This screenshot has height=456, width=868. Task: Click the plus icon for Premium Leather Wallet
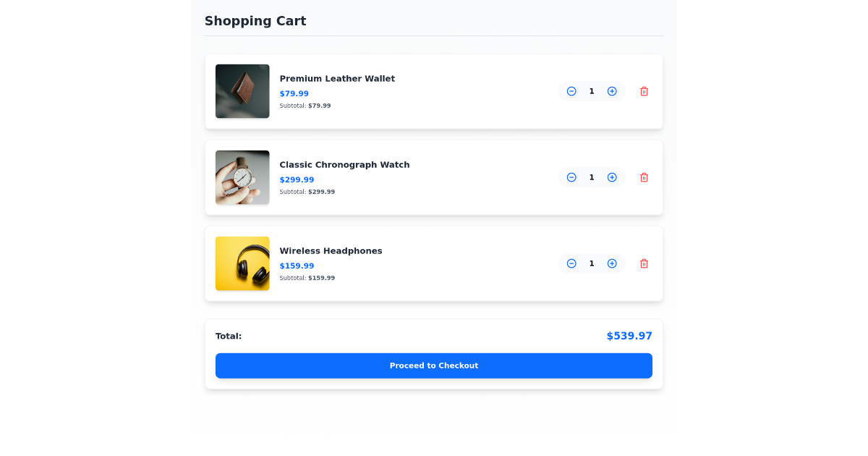click(x=612, y=91)
